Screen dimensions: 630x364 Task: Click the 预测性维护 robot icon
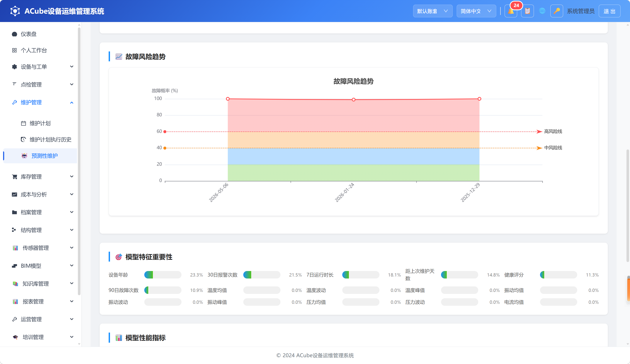tap(24, 156)
